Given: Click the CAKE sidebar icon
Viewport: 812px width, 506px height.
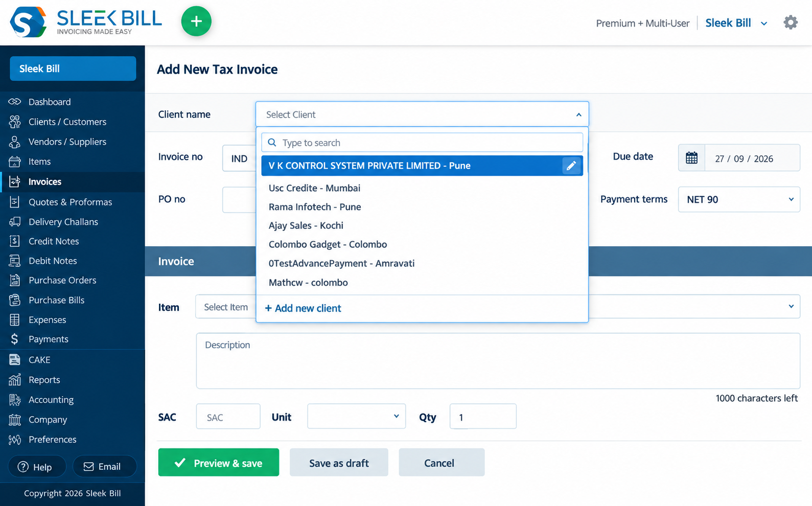Looking at the screenshot, I should 15,360.
